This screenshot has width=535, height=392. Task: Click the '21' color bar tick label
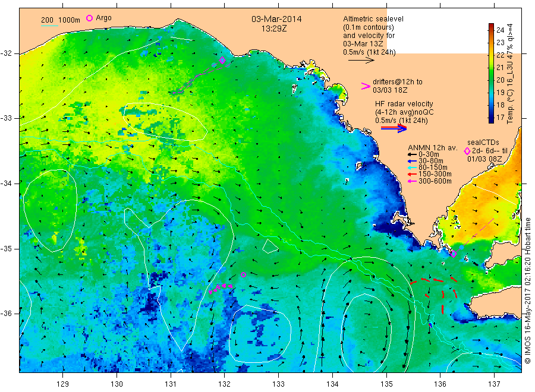click(500, 68)
